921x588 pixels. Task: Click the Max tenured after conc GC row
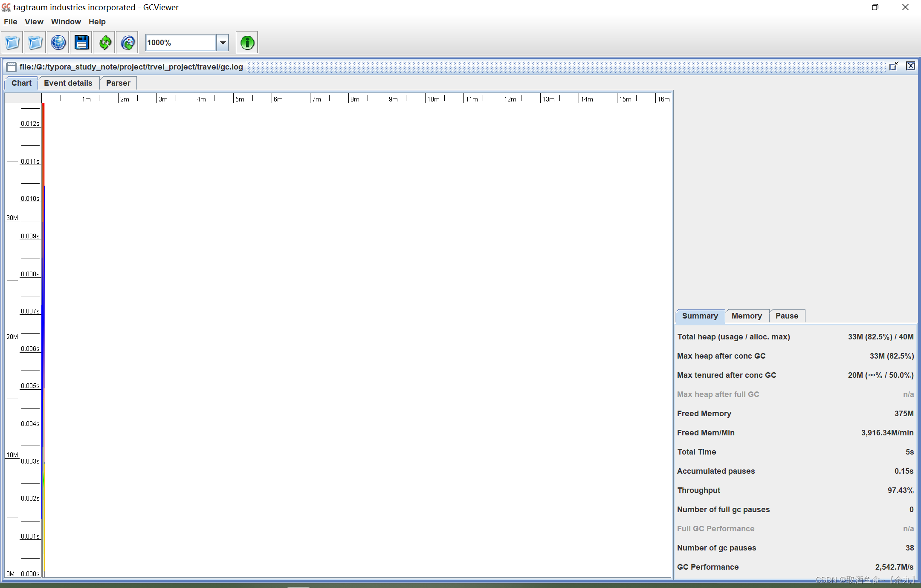click(795, 375)
